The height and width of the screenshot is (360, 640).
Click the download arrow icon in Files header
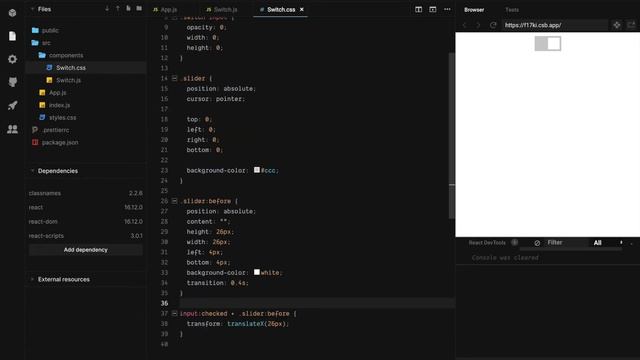(x=107, y=9)
